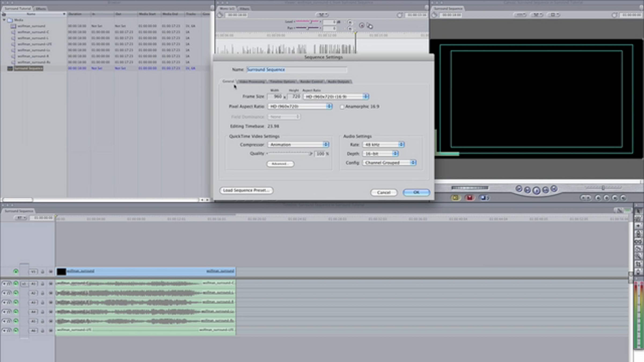Click the Quality slider track
This screenshot has width=644, height=362.
(289, 154)
